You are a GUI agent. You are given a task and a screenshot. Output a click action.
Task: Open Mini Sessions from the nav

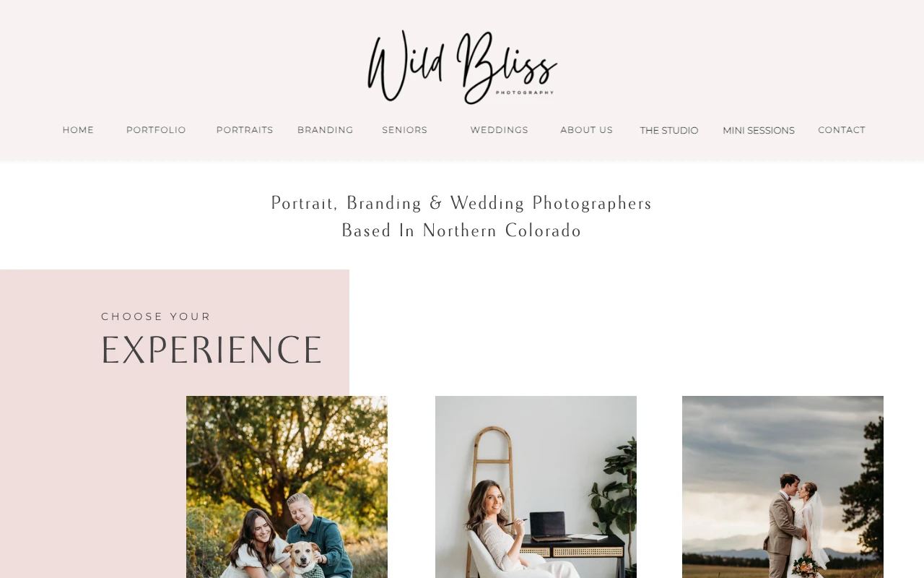tap(759, 131)
